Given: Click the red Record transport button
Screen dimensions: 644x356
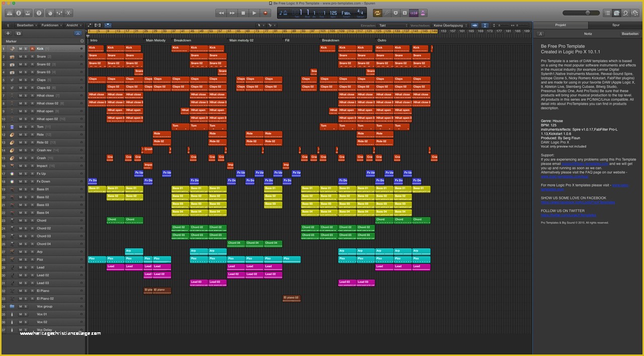Looking at the screenshot, I should coord(266,13).
